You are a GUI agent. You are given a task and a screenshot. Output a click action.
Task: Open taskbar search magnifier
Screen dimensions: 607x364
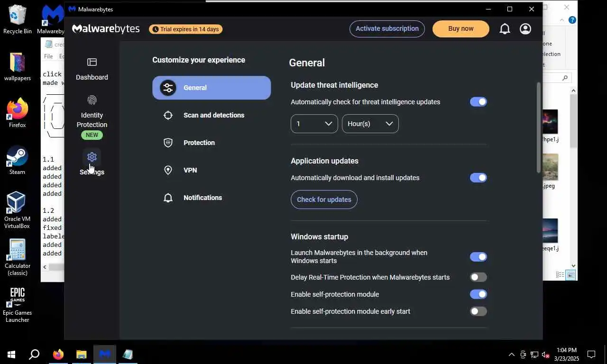pos(34,354)
